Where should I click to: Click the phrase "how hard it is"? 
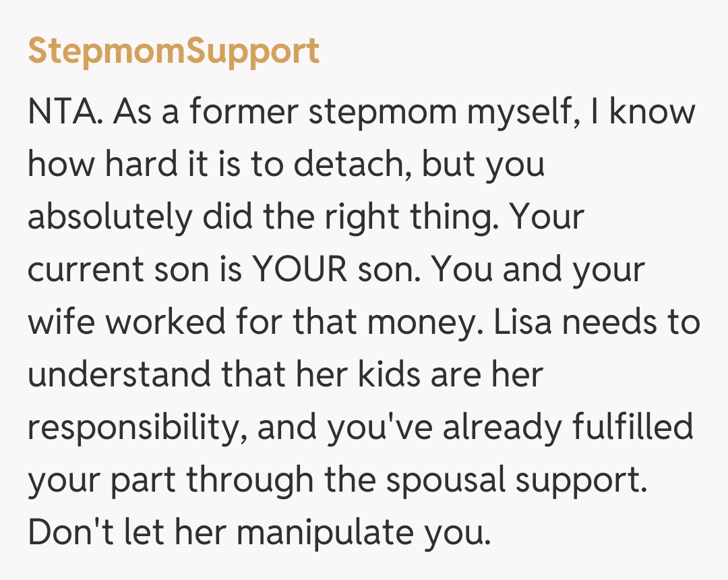(x=127, y=165)
